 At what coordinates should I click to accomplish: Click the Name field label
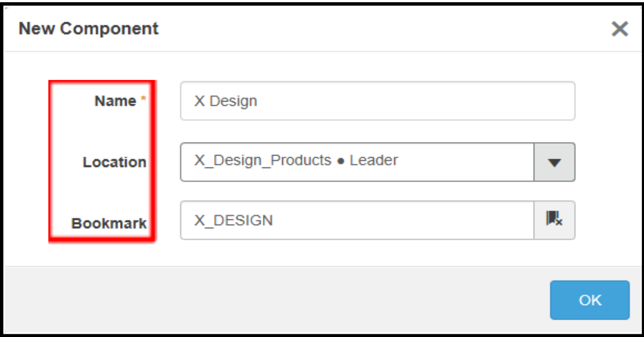(115, 101)
